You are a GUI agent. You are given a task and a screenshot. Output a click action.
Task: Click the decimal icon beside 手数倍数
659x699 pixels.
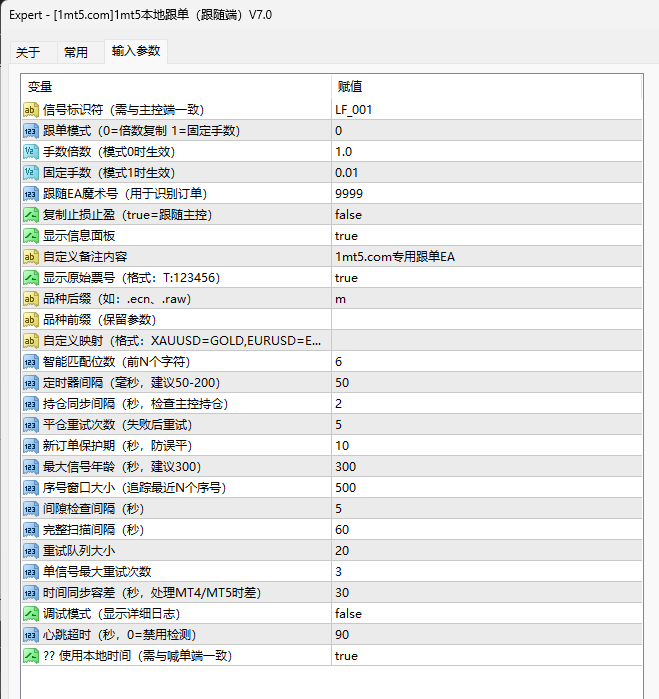click(x=30, y=152)
